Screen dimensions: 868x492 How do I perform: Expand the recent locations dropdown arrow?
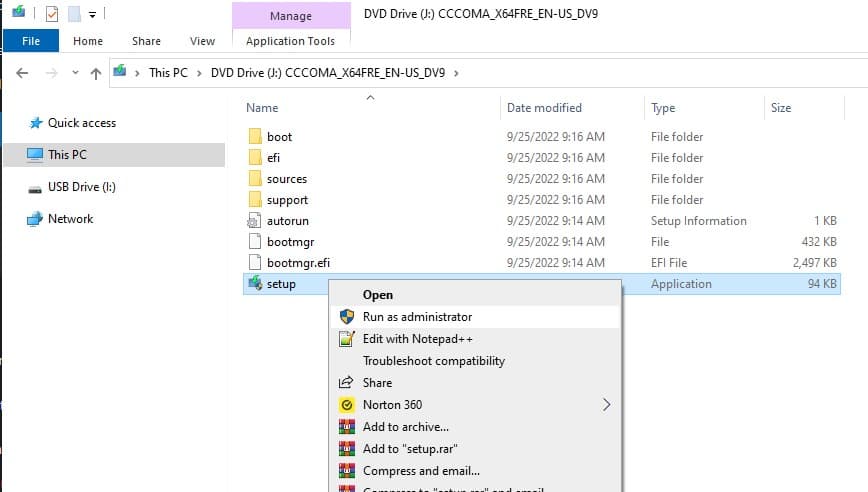click(x=74, y=74)
